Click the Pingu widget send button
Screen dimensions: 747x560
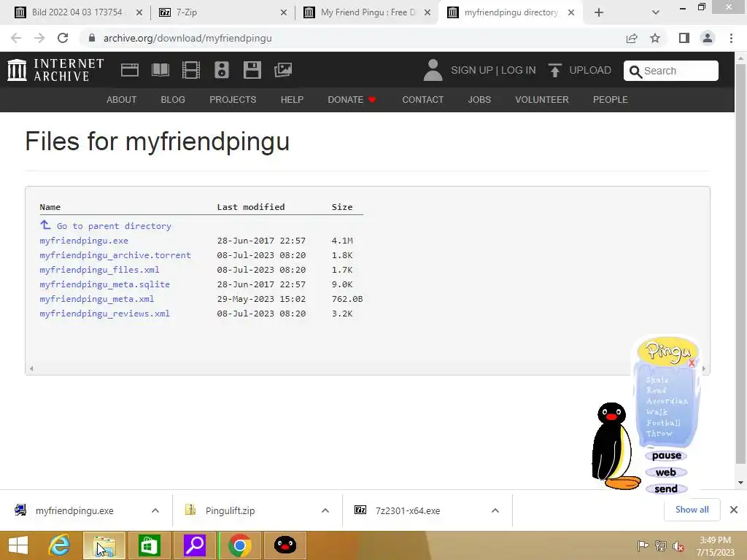coord(666,489)
